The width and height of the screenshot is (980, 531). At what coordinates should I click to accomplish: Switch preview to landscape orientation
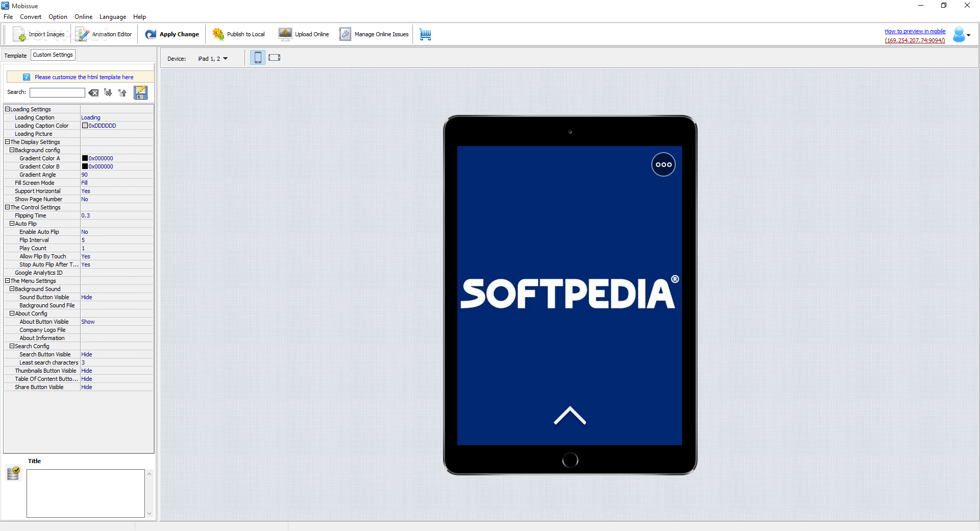coord(274,58)
